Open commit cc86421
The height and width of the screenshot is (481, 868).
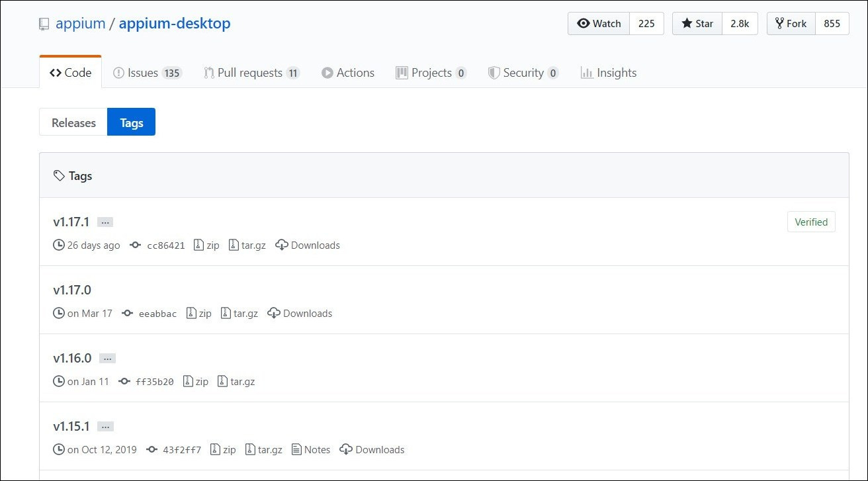coord(157,245)
